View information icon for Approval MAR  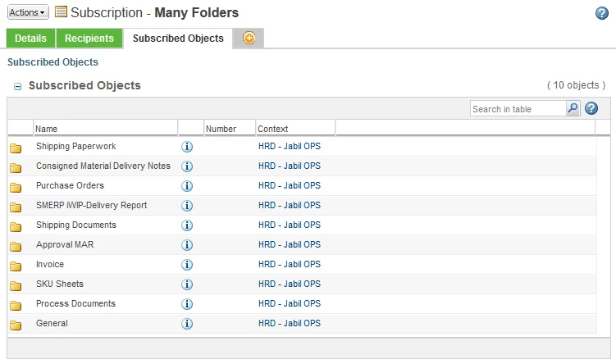tap(187, 244)
